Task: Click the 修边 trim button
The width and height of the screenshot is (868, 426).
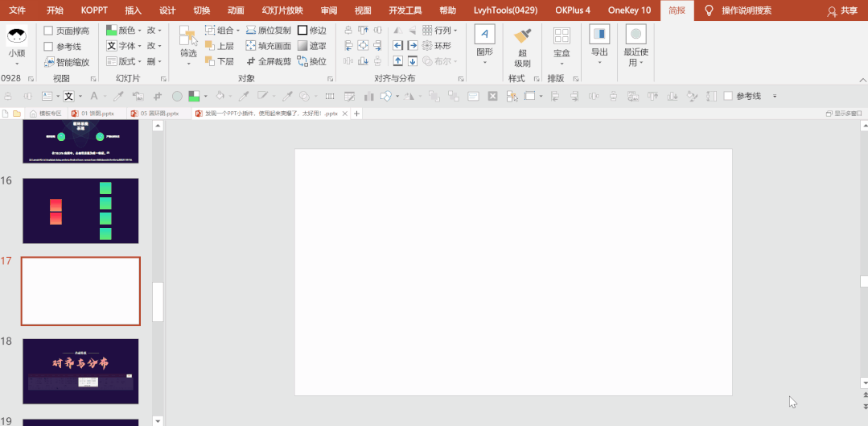Action: [311, 31]
